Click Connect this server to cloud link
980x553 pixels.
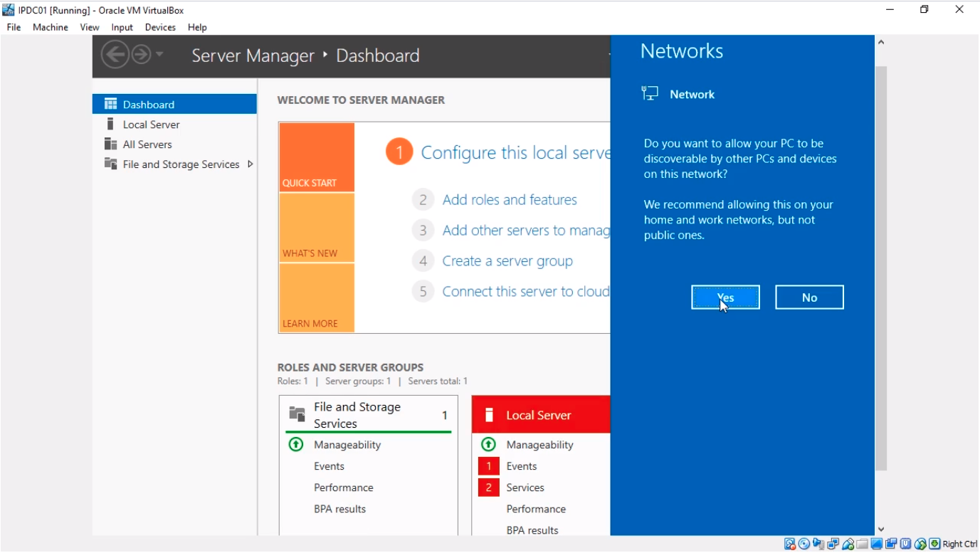[526, 292]
